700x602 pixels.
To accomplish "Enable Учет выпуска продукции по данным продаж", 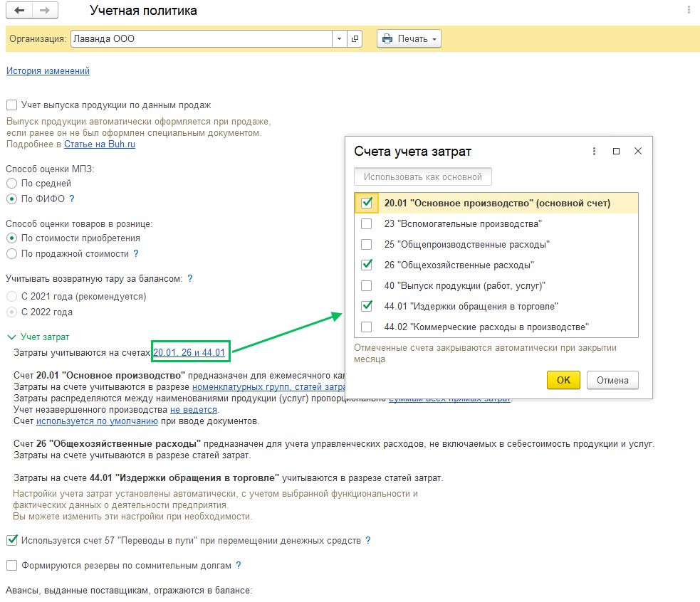I will click(12, 105).
